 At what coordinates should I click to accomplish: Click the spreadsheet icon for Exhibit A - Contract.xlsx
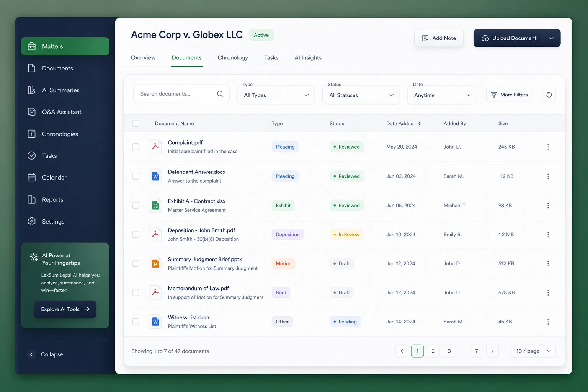(155, 206)
